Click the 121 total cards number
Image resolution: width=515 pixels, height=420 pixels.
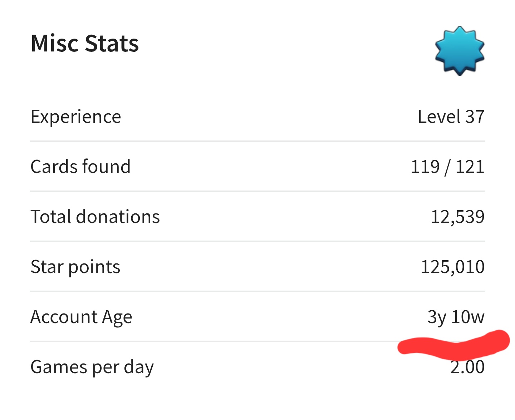(470, 167)
